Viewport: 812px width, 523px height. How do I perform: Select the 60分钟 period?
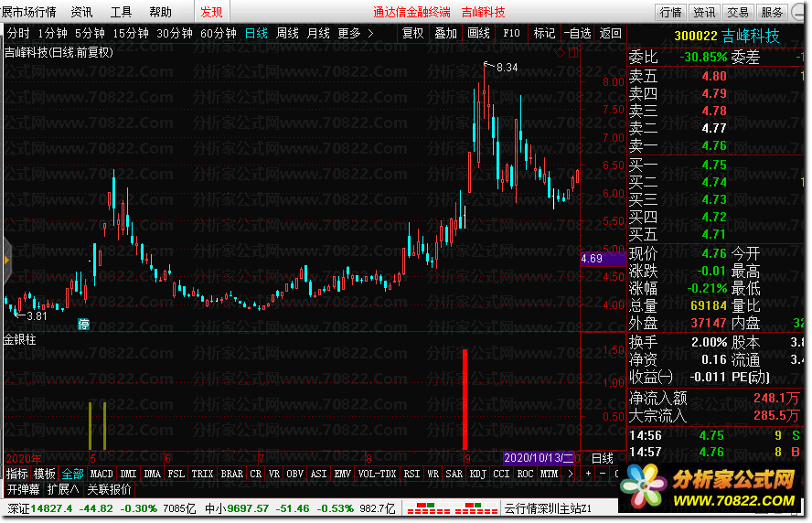coord(218,34)
